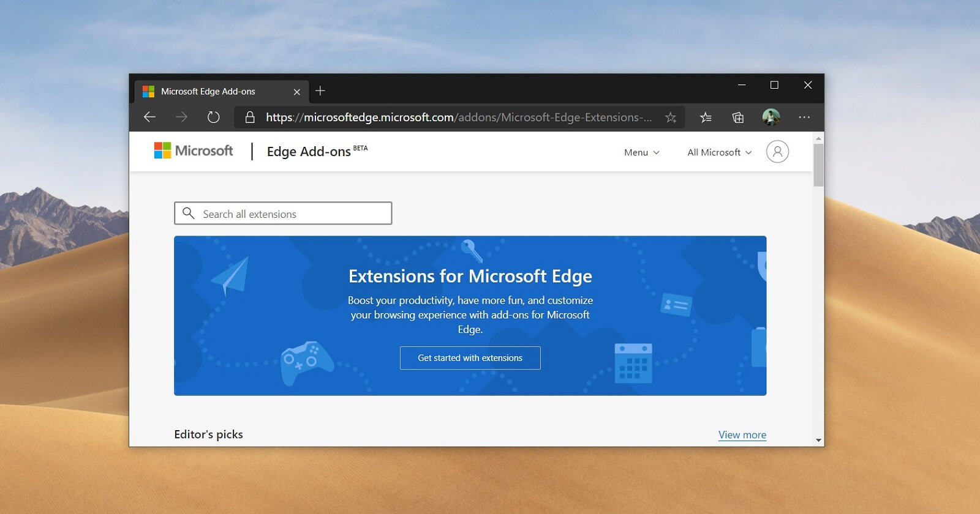This screenshot has width=980, height=514.
Task: Open the Collections panel
Action: point(738,117)
